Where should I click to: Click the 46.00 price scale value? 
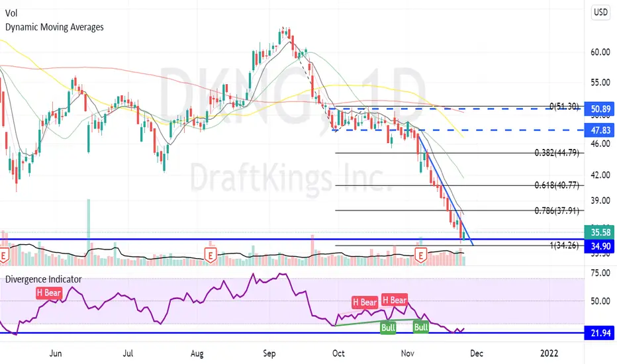pyautogui.click(x=600, y=144)
